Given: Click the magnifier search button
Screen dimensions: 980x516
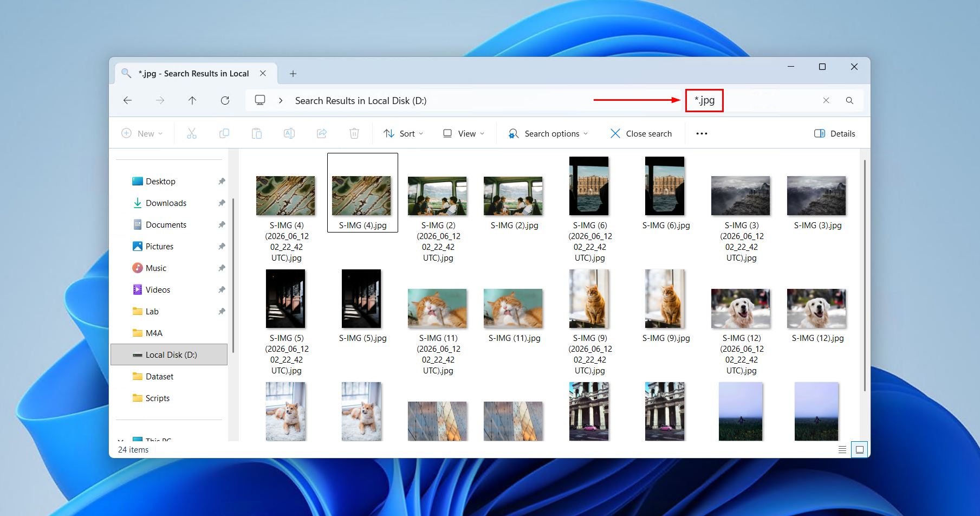Looking at the screenshot, I should click(849, 100).
